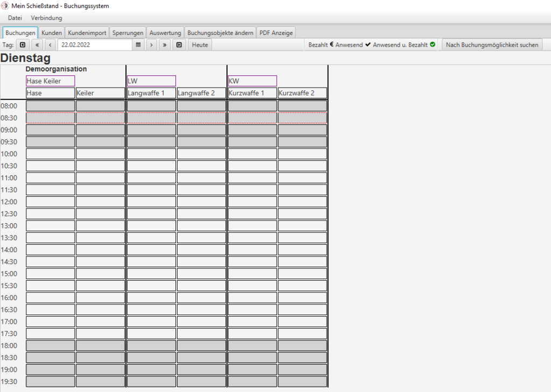This screenshot has width=551, height=392.
Task: Click the 14:00 time label
Action: pos(9,250)
